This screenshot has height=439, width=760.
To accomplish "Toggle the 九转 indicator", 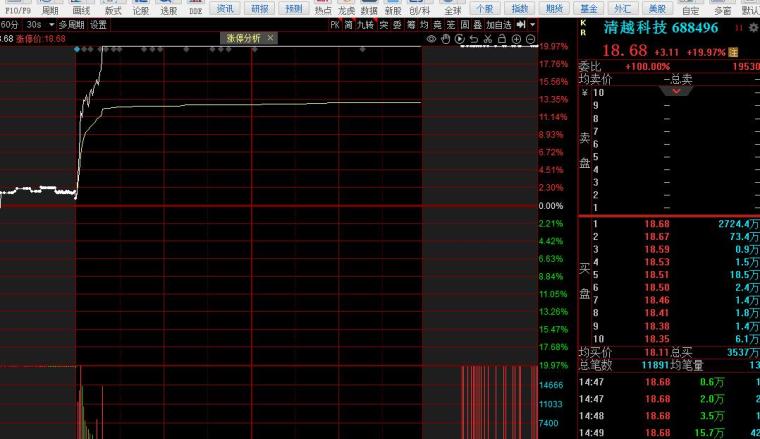I will click(x=365, y=25).
